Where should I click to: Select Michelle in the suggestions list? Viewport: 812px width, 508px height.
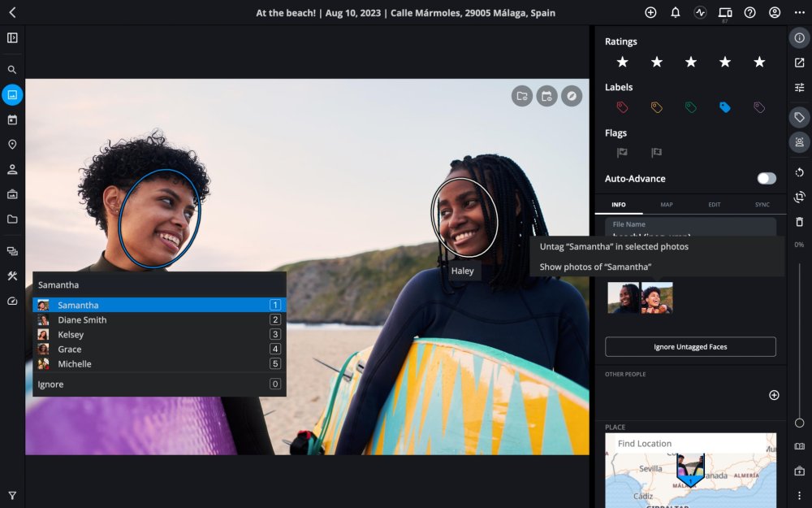point(159,364)
